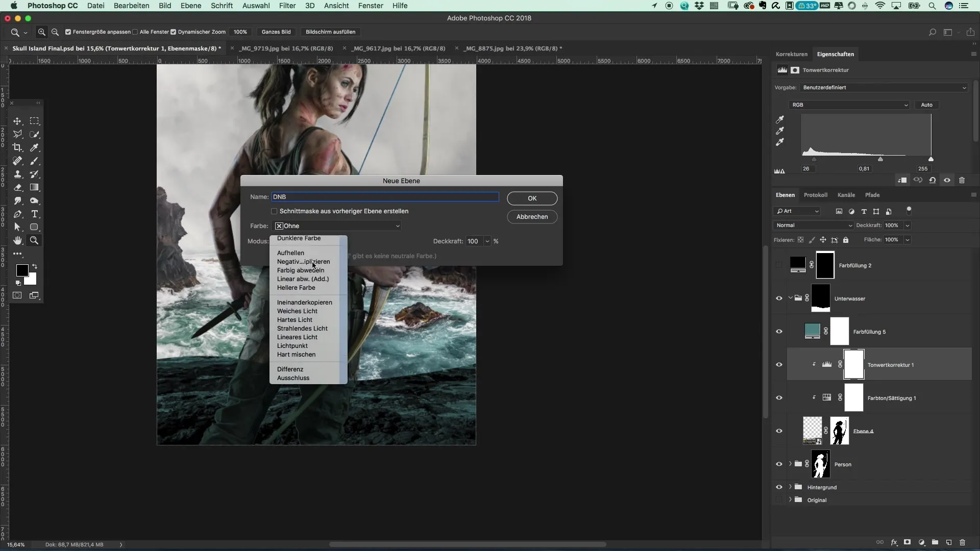This screenshot has width=980, height=551.
Task: Select the Eraser tool
Action: pos(17,187)
